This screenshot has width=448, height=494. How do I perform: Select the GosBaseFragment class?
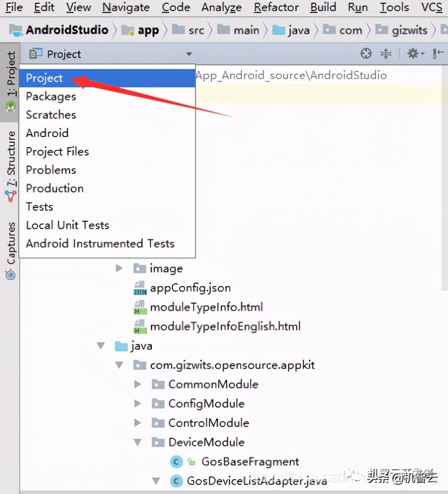click(250, 461)
